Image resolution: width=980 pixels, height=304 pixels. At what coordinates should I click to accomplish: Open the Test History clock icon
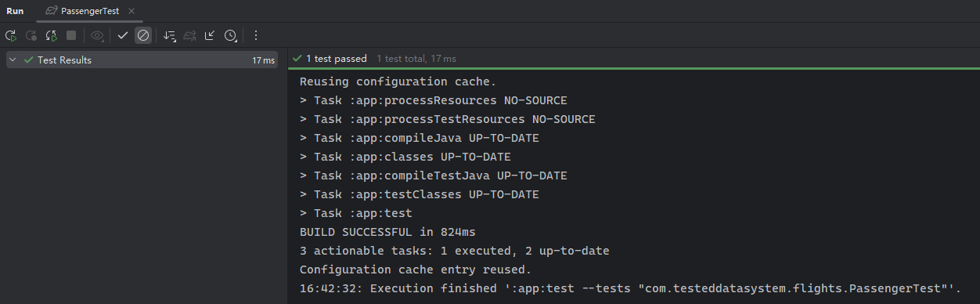click(231, 35)
